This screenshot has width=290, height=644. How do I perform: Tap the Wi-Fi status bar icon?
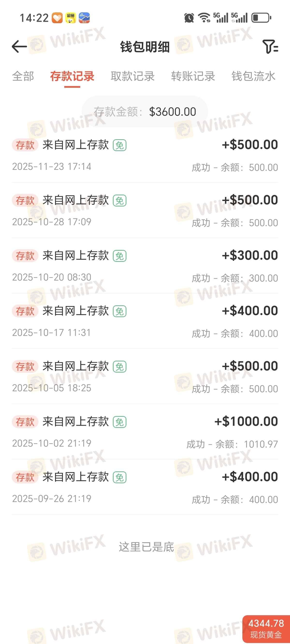(x=204, y=17)
